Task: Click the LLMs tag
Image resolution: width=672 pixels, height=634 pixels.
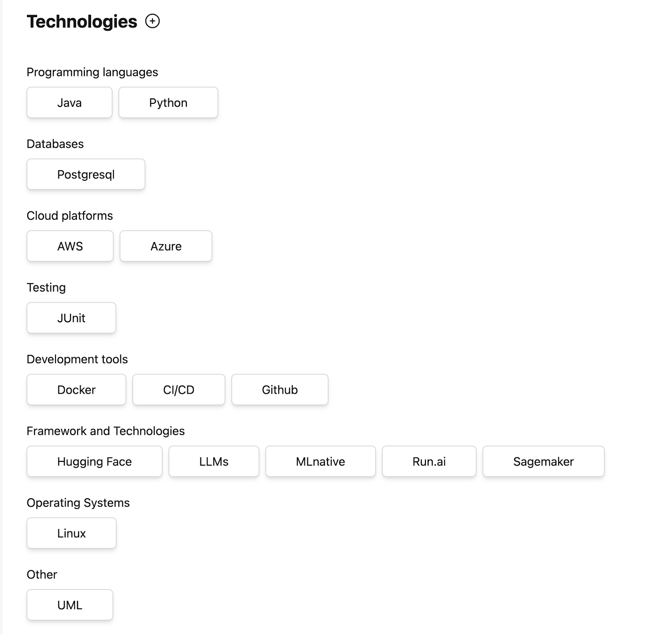Action: pyautogui.click(x=214, y=462)
